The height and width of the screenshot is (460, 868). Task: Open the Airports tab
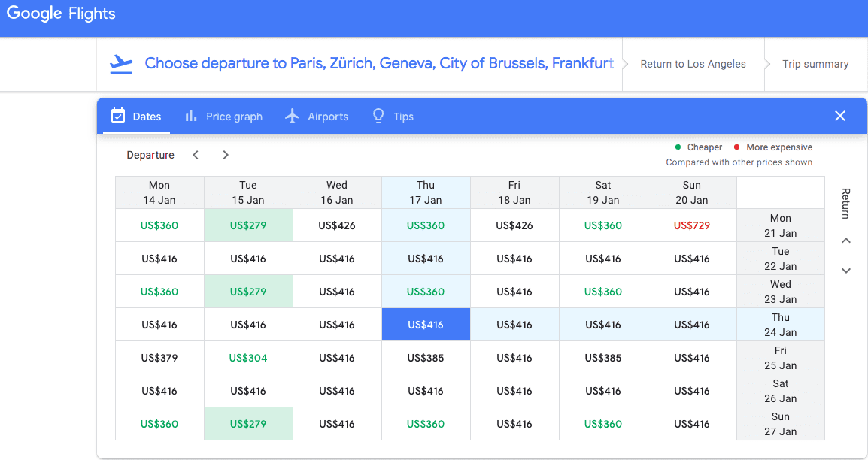point(317,116)
